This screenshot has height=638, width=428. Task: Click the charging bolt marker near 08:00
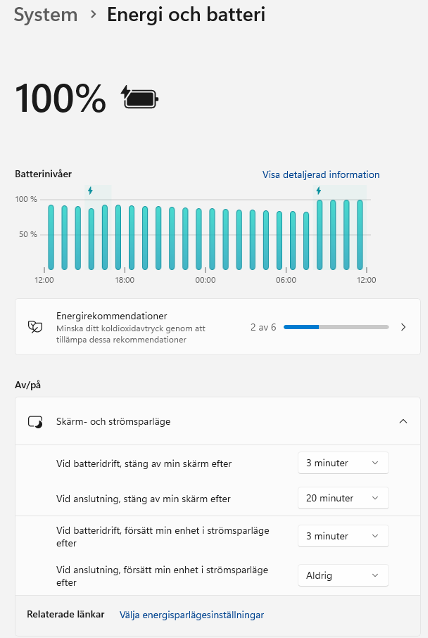click(319, 190)
